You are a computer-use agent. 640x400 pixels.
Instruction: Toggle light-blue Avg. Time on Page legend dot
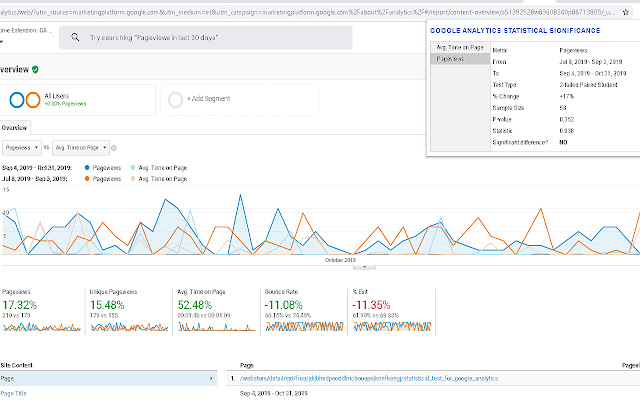pyautogui.click(x=133, y=168)
